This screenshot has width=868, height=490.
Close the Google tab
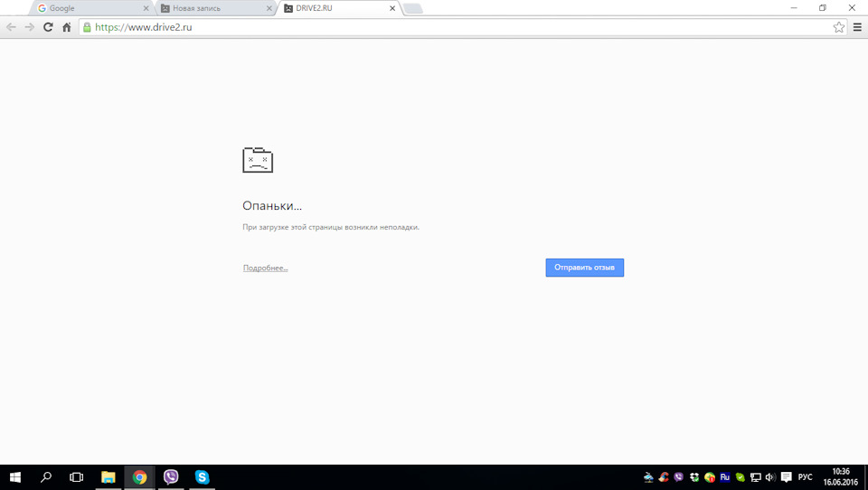click(x=146, y=8)
